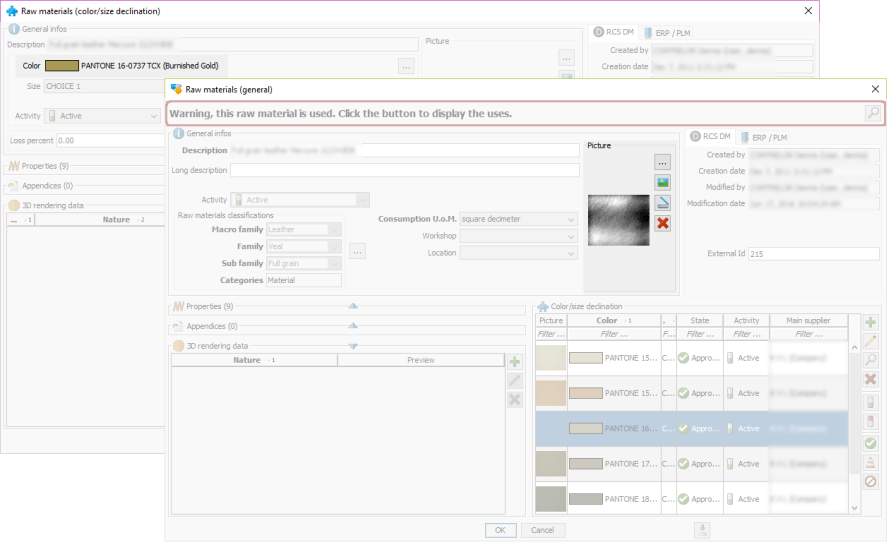This screenshot has height=547, width=891.
Task: Edit selected declination with the pencil icon
Action: tap(871, 341)
